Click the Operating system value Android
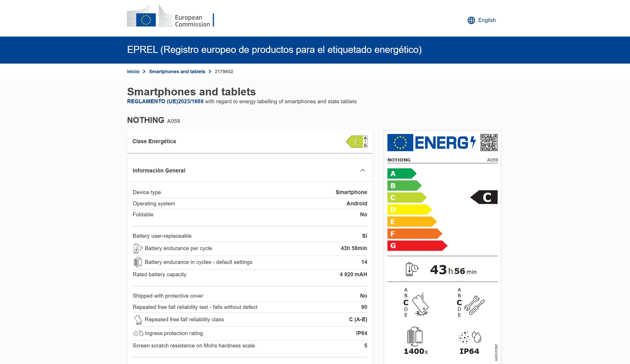Viewport: 630px width, 364px height. [357, 203]
